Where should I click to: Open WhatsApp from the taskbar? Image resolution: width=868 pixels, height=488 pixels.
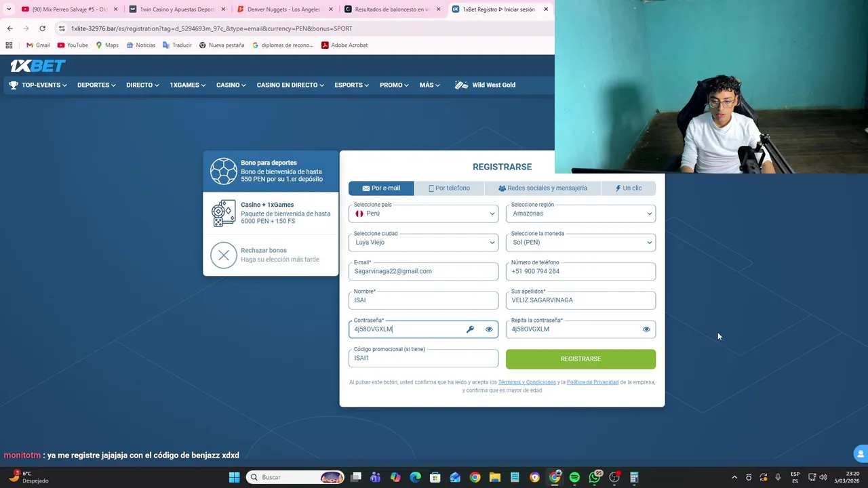595,477
